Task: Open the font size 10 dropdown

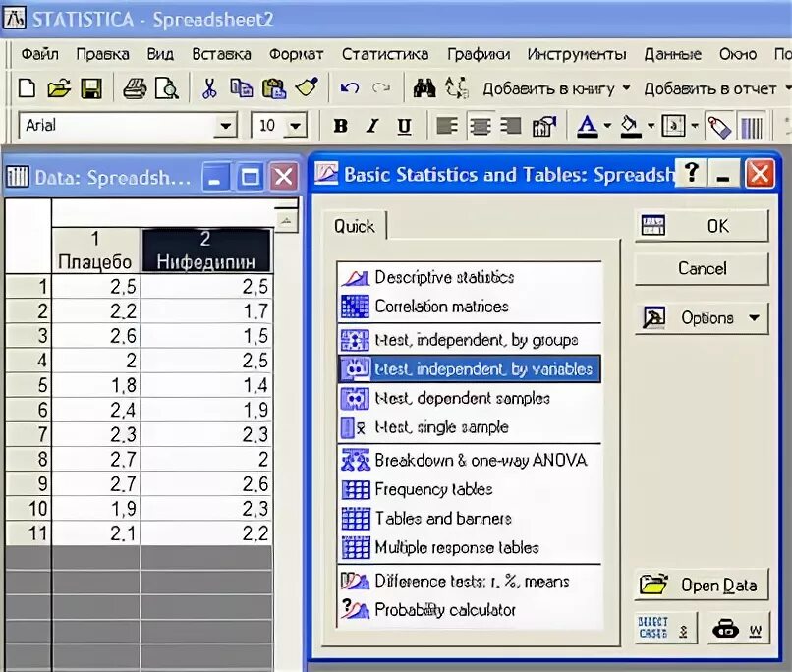Action: 296,126
